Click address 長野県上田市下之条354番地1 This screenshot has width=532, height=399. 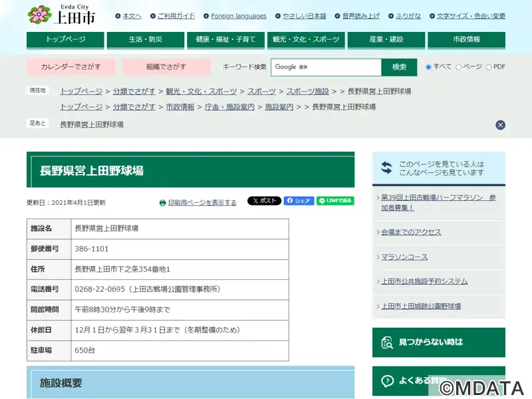(122, 269)
